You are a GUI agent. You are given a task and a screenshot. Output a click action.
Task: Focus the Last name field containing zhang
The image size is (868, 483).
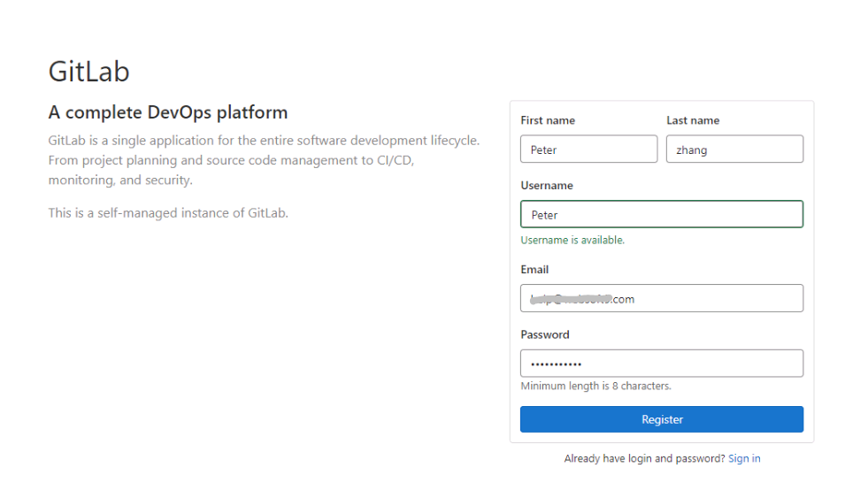point(734,149)
